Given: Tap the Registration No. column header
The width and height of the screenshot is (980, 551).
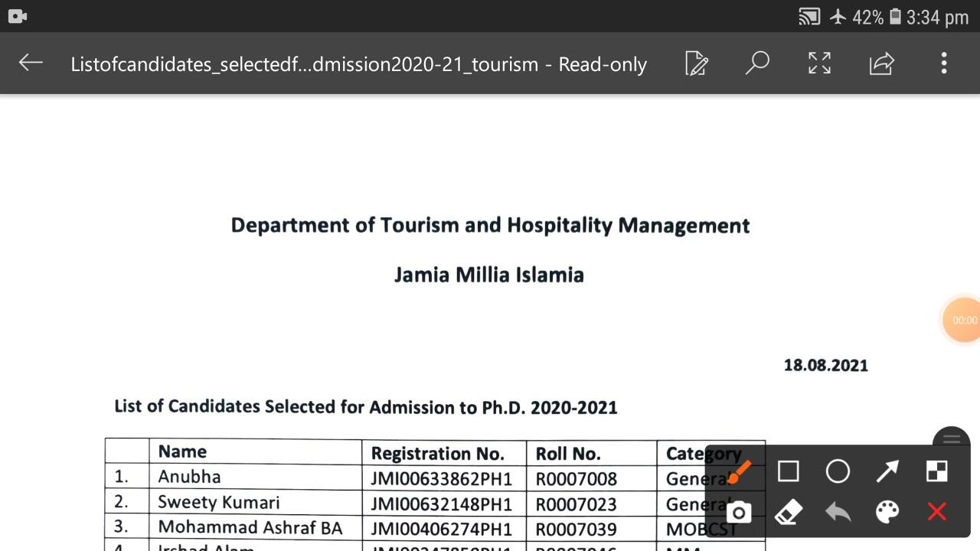Looking at the screenshot, I should (x=437, y=454).
